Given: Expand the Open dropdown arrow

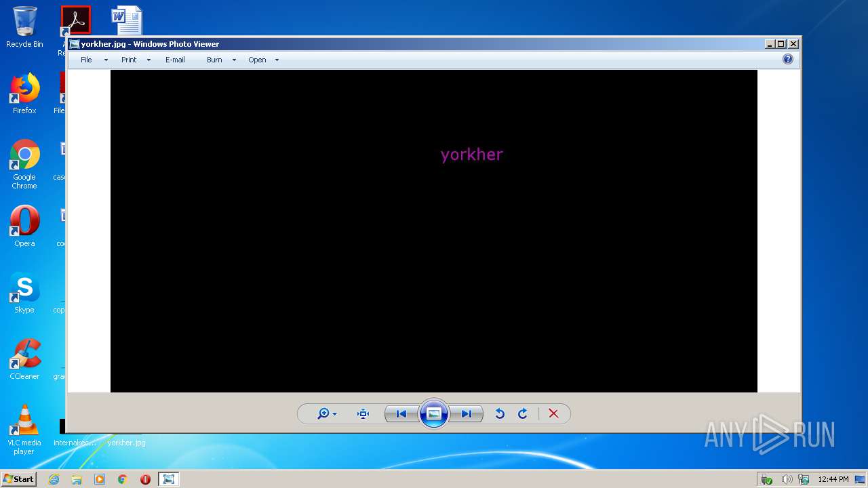Looking at the screenshot, I should point(277,60).
